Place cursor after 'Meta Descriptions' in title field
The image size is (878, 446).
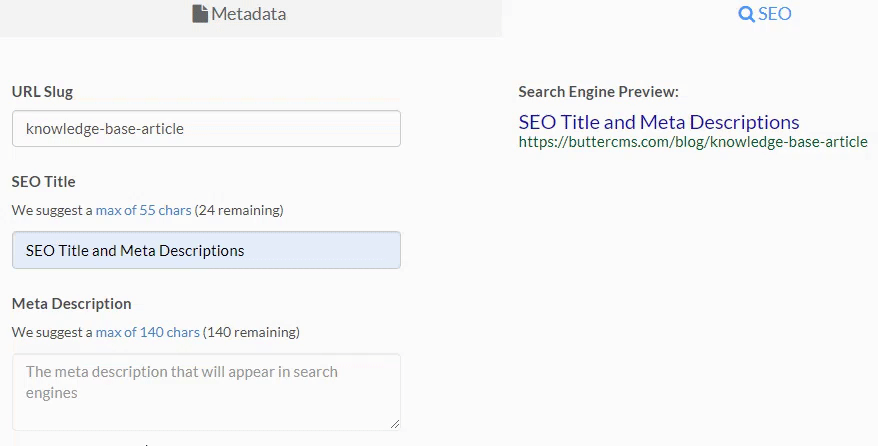click(x=245, y=250)
